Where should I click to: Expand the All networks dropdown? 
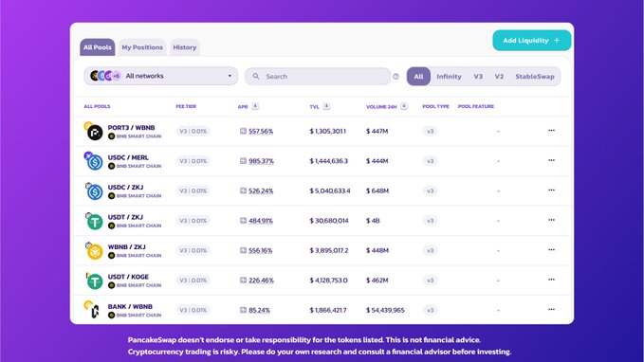[161, 76]
